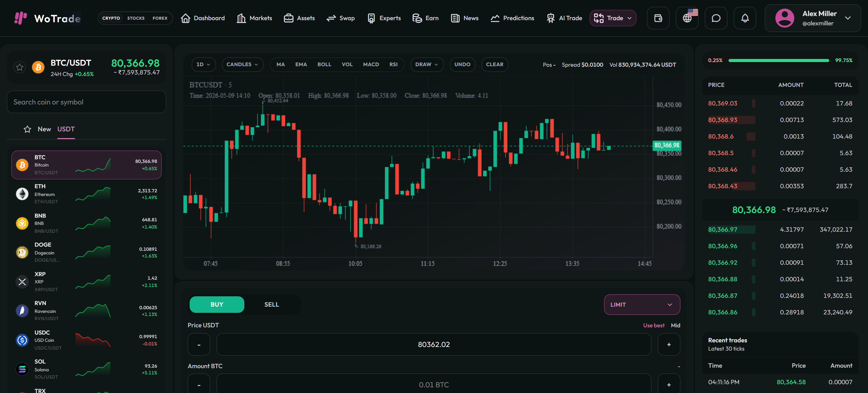Open the Predictions menu item
The height and width of the screenshot is (393, 868).
click(512, 18)
